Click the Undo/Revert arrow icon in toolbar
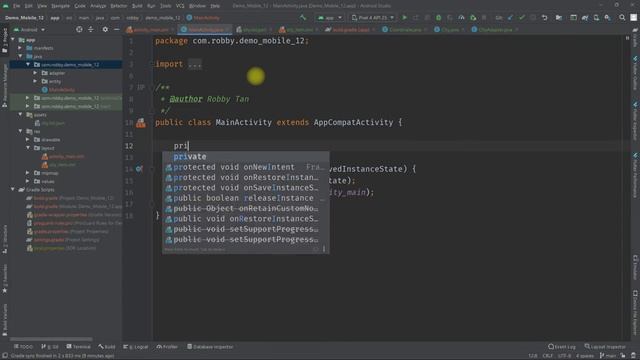Screen dimensions: 640x360 pyautogui.click(x=544, y=18)
